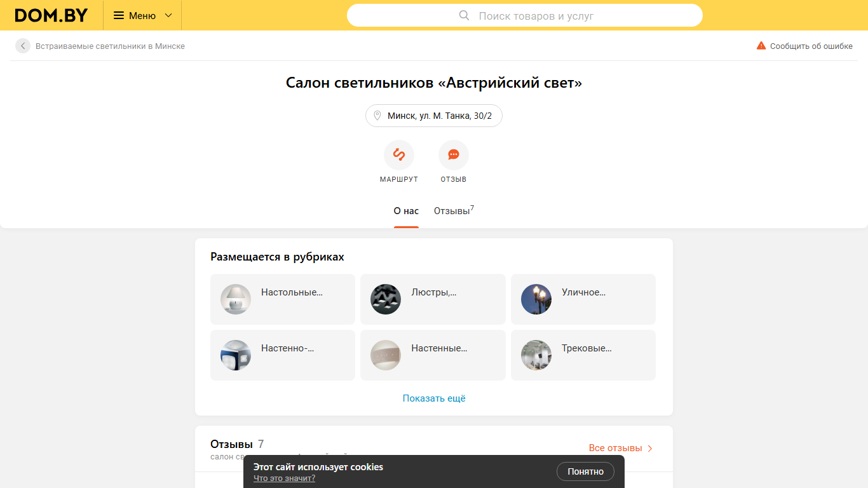
Task: Select the Люстры,… rubric text
Action: [434, 292]
